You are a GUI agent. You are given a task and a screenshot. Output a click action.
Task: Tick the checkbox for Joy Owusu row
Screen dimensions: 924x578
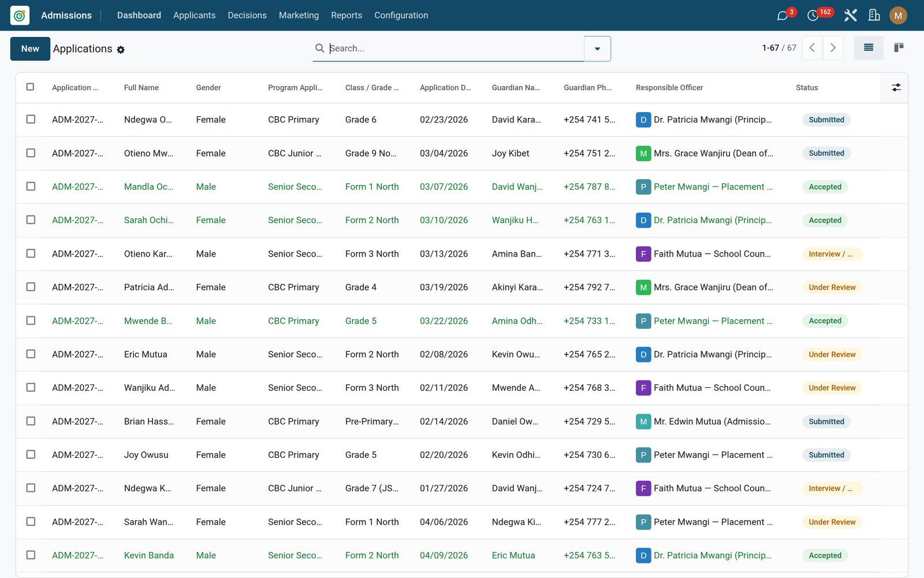pyautogui.click(x=31, y=454)
